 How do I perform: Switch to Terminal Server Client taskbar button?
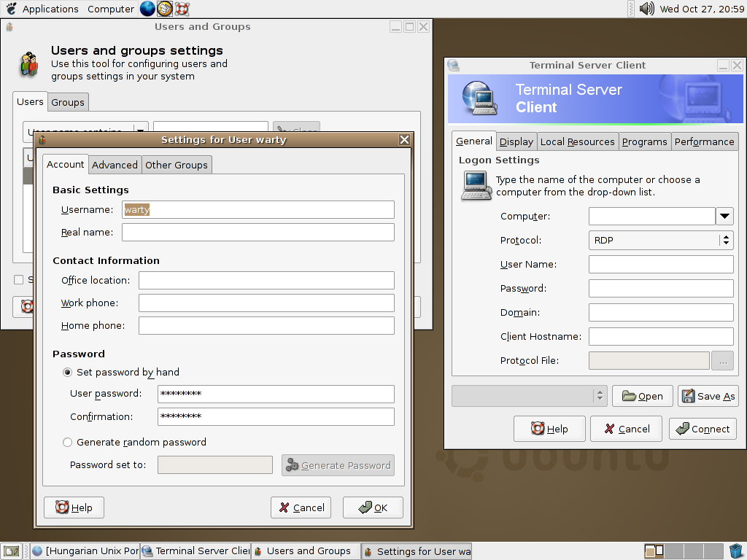coord(196,551)
